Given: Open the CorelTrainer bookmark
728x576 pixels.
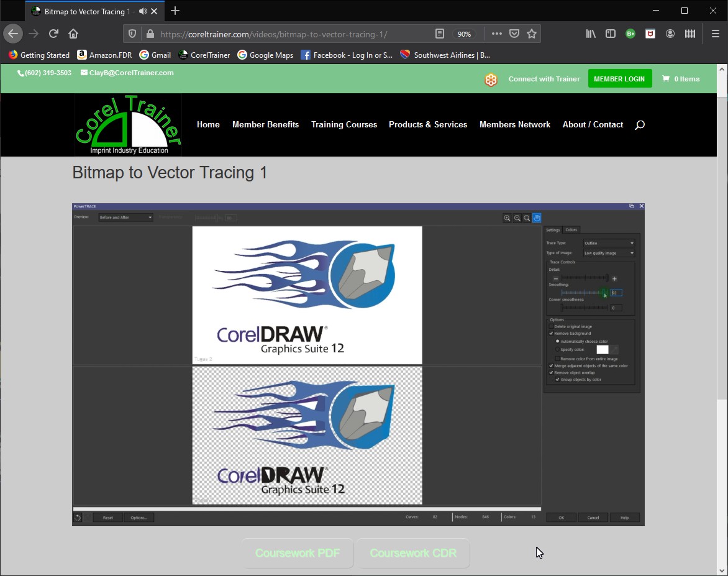Looking at the screenshot, I should click(204, 55).
